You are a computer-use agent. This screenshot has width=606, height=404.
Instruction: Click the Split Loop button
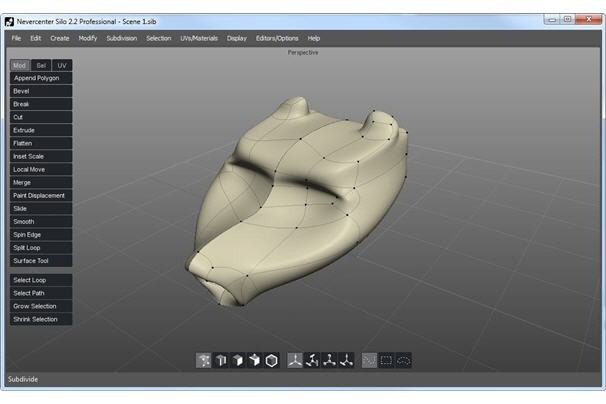tap(41, 248)
